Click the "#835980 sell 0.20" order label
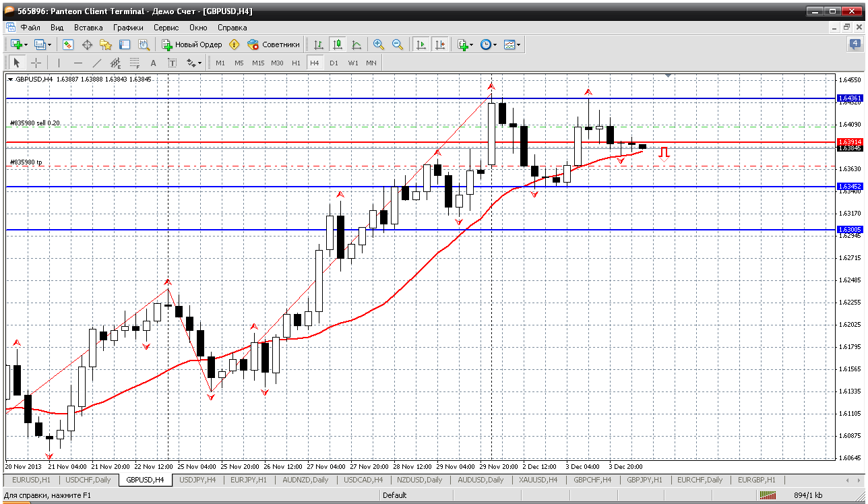Image resolution: width=868 pixels, height=504 pixels. click(35, 123)
